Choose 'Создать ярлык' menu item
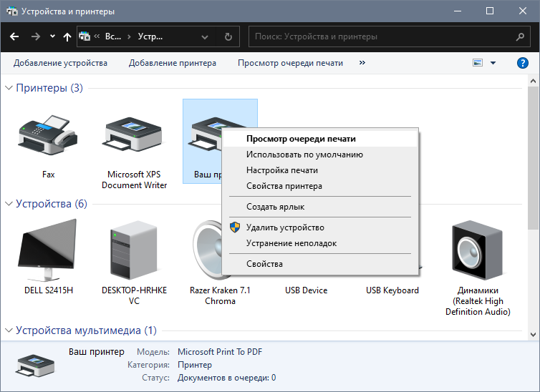The height and width of the screenshot is (392, 540). (x=320, y=207)
